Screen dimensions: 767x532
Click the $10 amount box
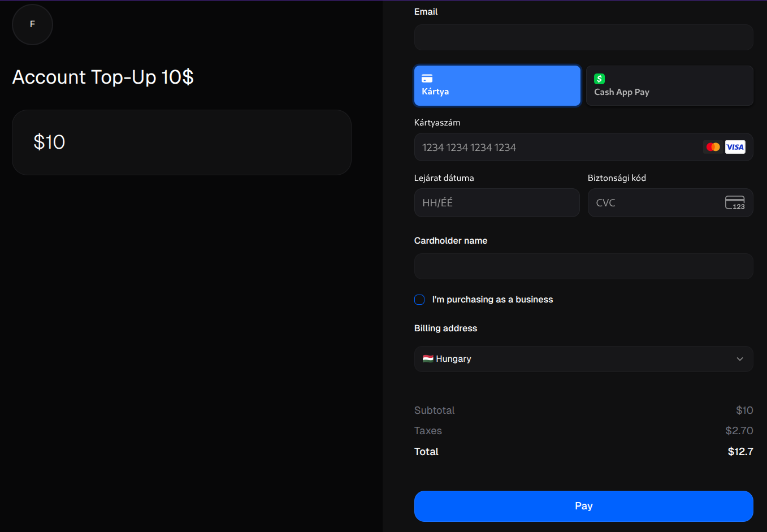coord(181,142)
